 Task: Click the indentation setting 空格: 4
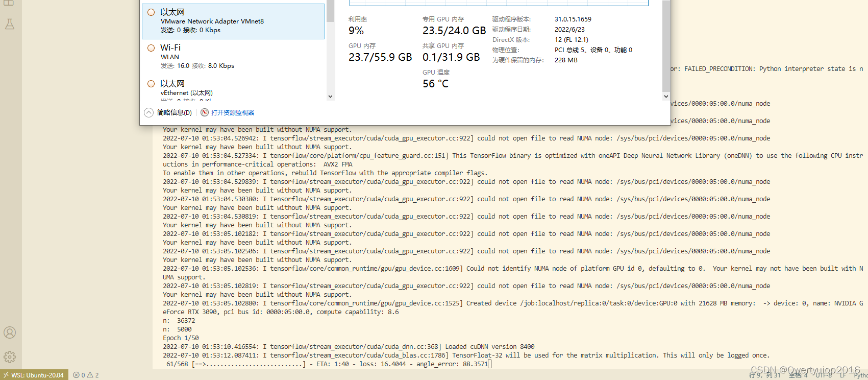pyautogui.click(x=798, y=375)
